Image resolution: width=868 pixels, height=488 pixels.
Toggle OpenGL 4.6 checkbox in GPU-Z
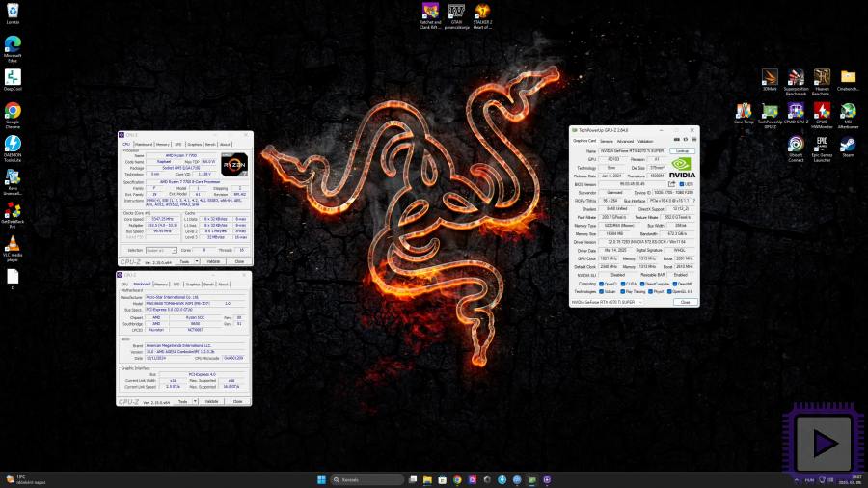(669, 291)
